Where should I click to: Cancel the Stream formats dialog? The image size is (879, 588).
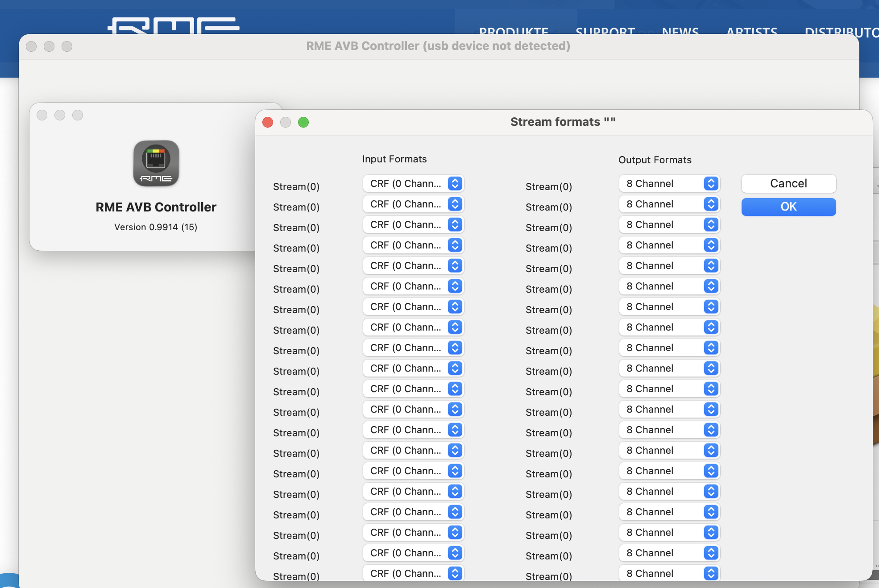click(x=788, y=183)
